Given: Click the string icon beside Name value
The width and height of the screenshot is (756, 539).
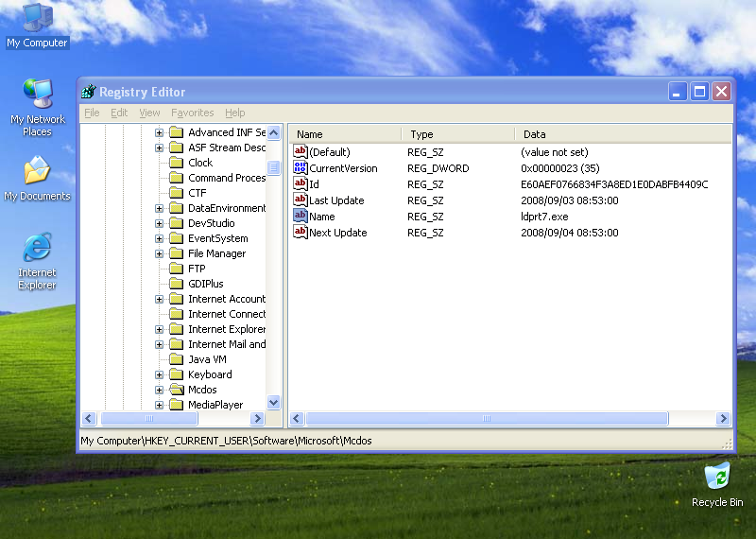Looking at the screenshot, I should click(300, 217).
